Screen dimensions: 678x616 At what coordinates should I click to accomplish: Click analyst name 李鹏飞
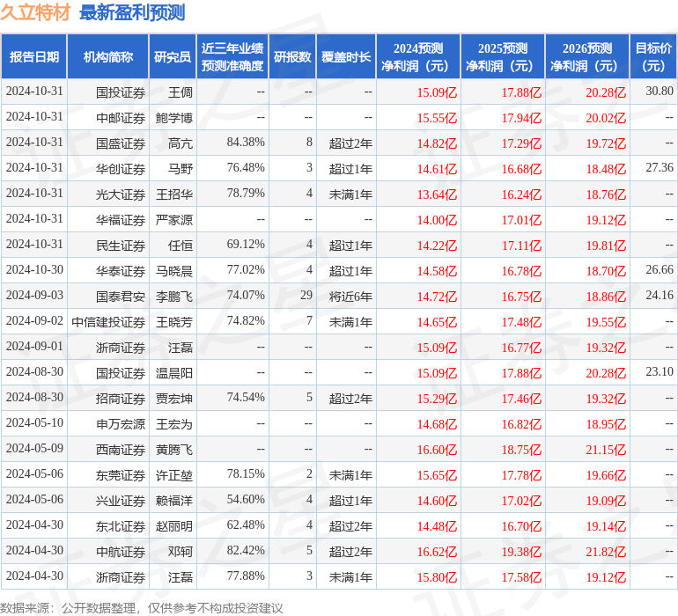[174, 297]
